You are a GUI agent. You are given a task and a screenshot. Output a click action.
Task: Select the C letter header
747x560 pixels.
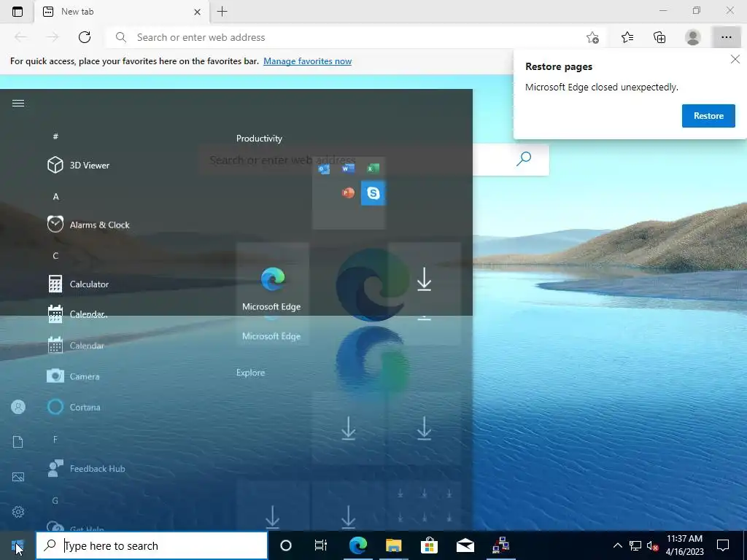55,256
